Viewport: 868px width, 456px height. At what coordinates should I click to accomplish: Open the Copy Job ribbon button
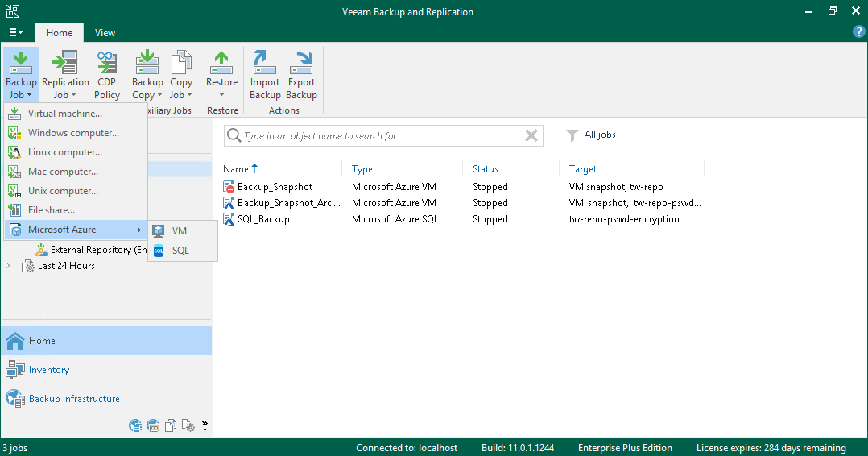[181, 75]
